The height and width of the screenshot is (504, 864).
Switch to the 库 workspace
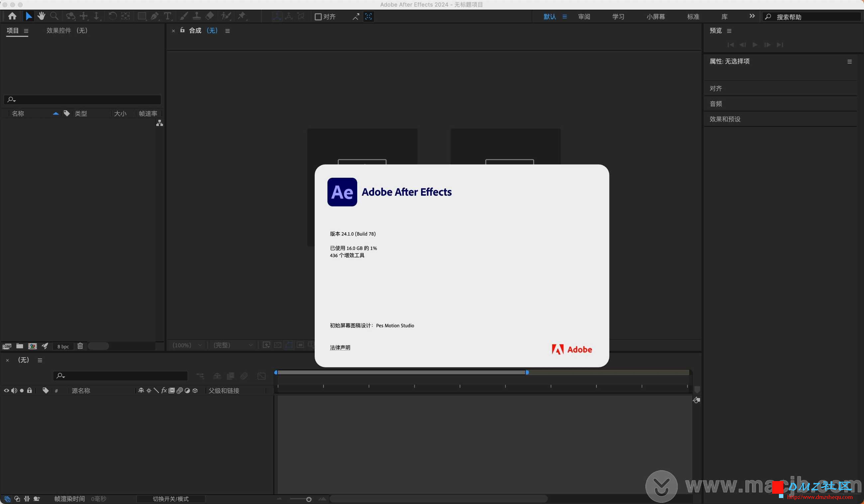pos(724,17)
